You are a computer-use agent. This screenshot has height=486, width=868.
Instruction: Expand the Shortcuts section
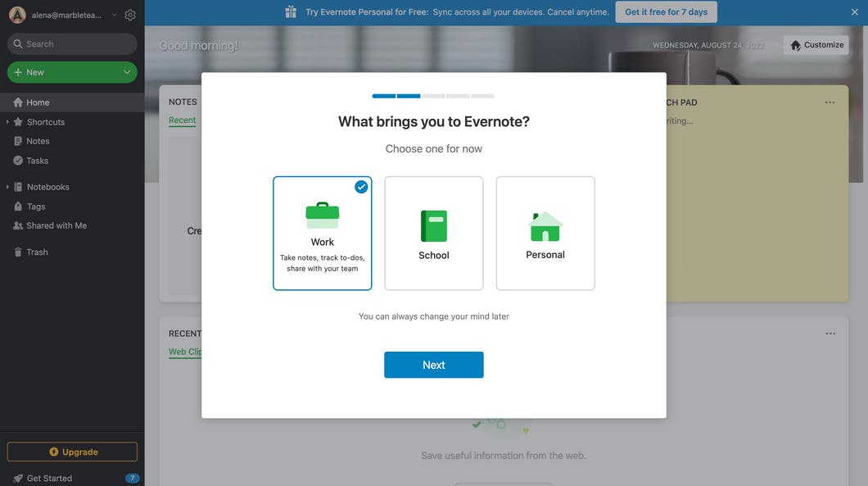pos(7,121)
